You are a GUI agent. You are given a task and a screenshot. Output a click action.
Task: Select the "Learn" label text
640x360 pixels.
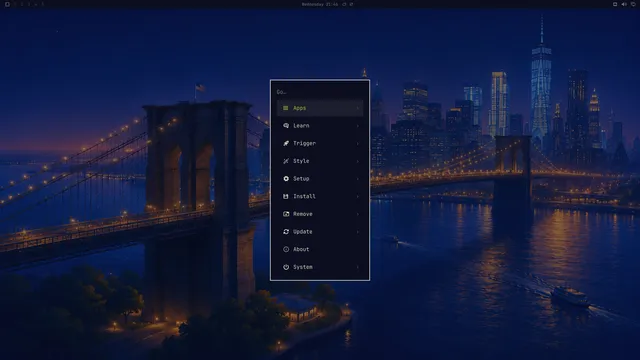click(x=301, y=126)
